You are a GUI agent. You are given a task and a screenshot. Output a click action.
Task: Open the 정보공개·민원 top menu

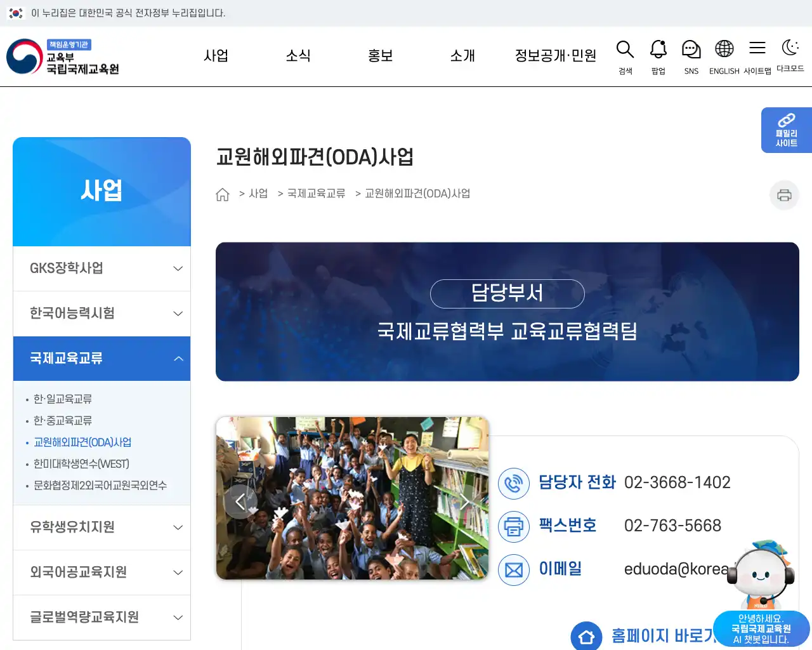coord(556,56)
